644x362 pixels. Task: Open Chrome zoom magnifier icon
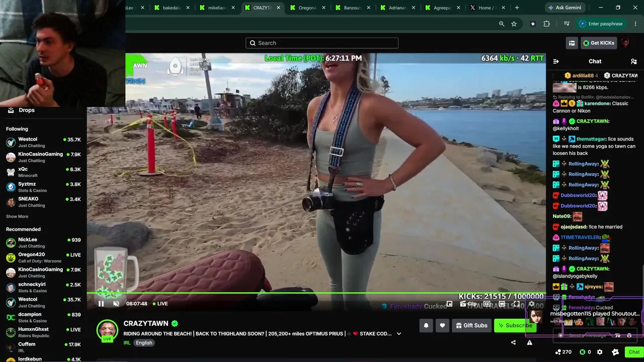(502, 24)
